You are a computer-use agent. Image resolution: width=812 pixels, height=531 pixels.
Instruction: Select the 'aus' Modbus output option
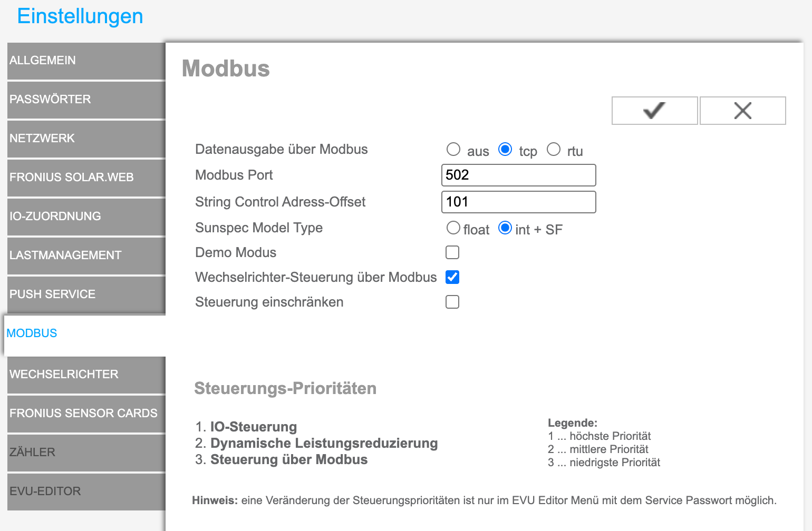[453, 150]
